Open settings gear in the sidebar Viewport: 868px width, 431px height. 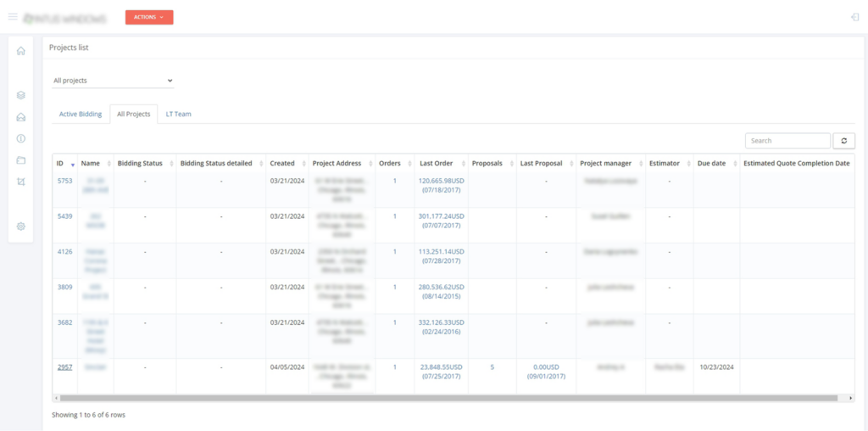(x=21, y=227)
